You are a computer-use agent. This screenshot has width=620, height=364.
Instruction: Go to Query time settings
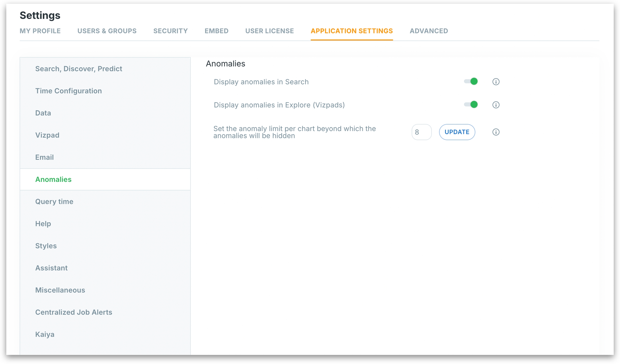coord(54,202)
